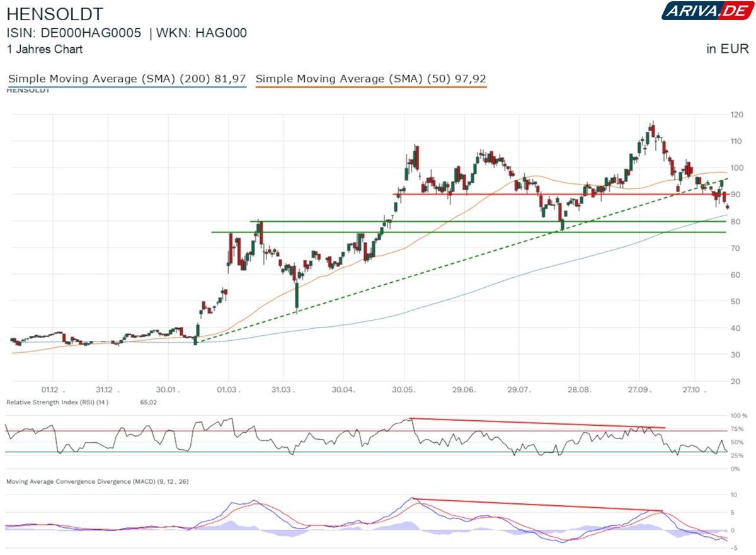Click the 100 price axis label
756x555 pixels.
pyautogui.click(x=738, y=168)
